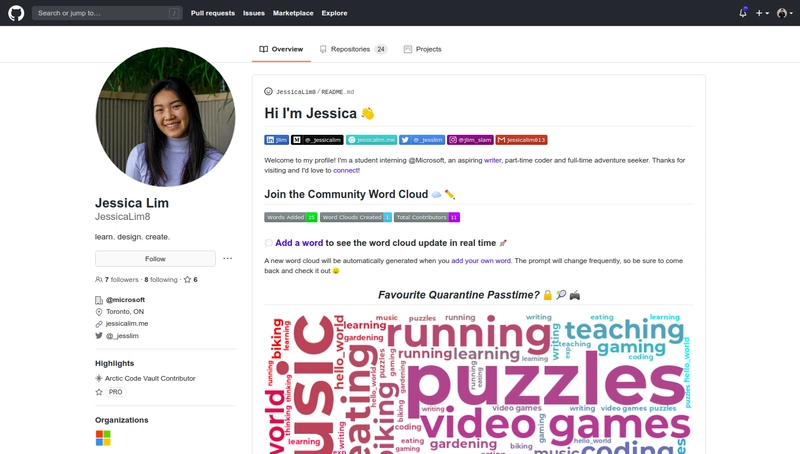Open Issues in the header
The height and width of the screenshot is (454, 800).
(254, 13)
